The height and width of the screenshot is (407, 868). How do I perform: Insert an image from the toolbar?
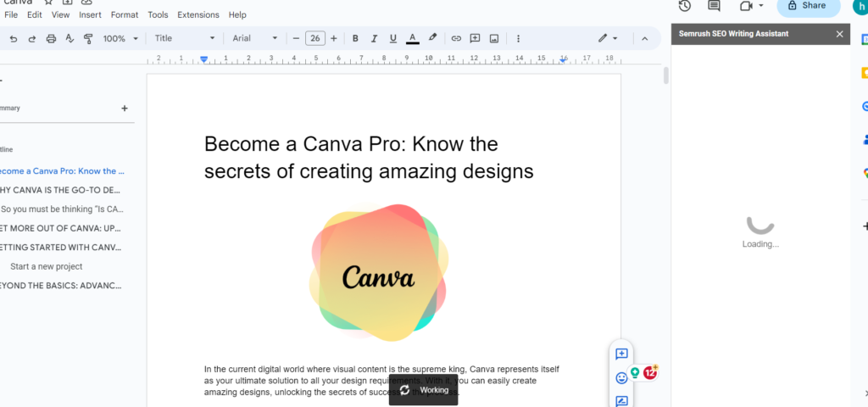pos(494,38)
